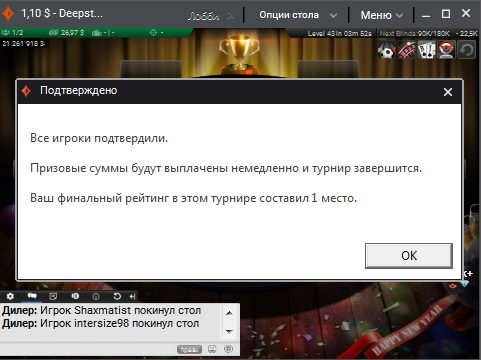This screenshot has width=481, height=360.
Task: Click the chat message input field
Action: [x=88, y=349]
